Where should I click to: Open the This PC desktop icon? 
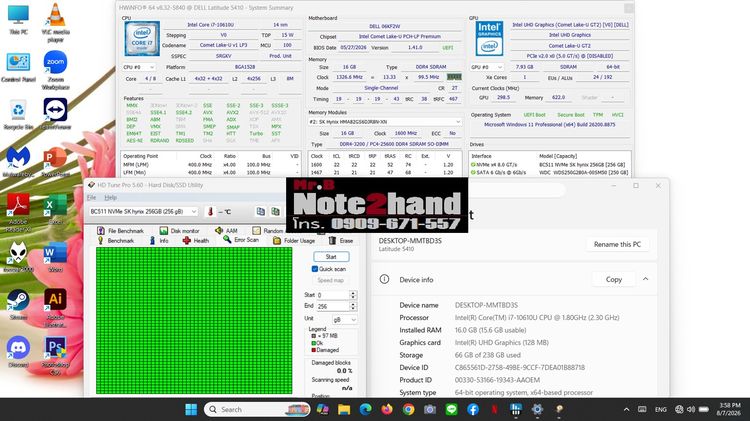(18, 19)
